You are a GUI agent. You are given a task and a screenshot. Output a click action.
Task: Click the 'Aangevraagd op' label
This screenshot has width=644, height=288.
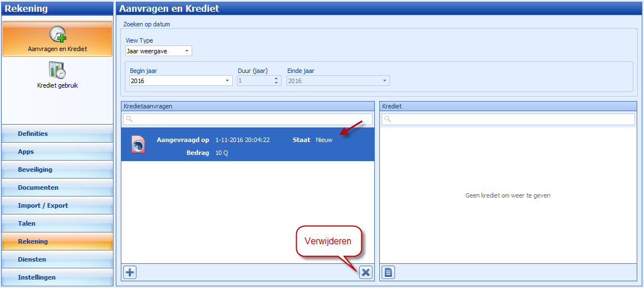(x=183, y=140)
